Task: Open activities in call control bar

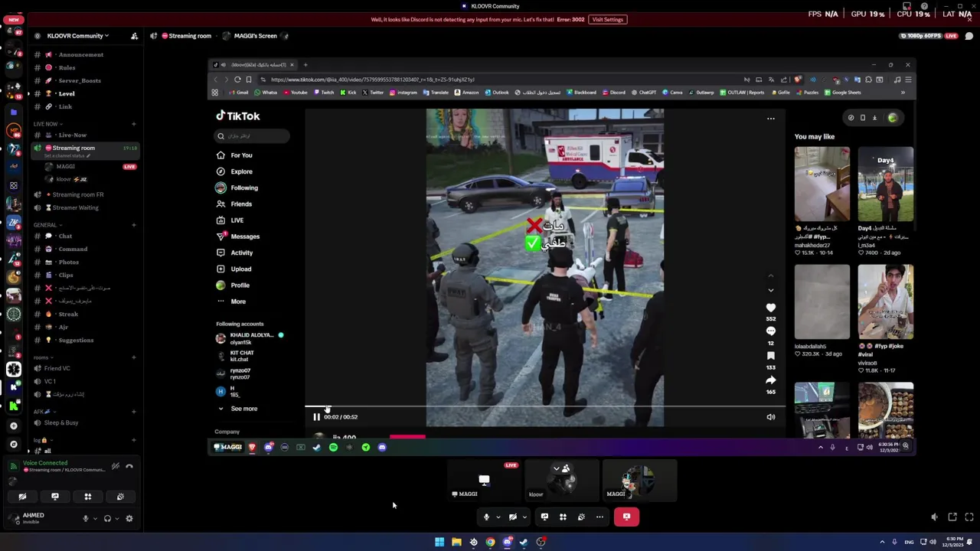Action: [x=563, y=517]
